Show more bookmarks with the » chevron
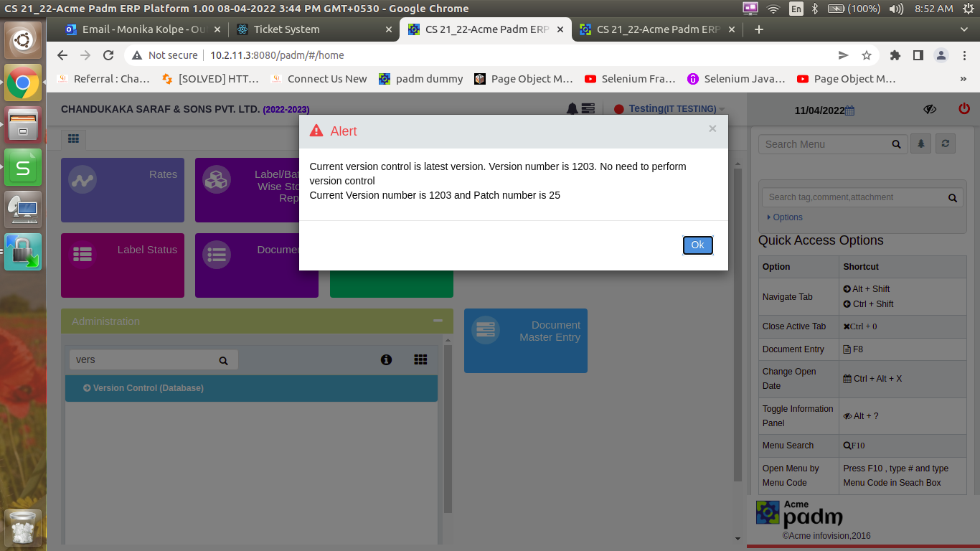980x551 pixels. [x=963, y=79]
